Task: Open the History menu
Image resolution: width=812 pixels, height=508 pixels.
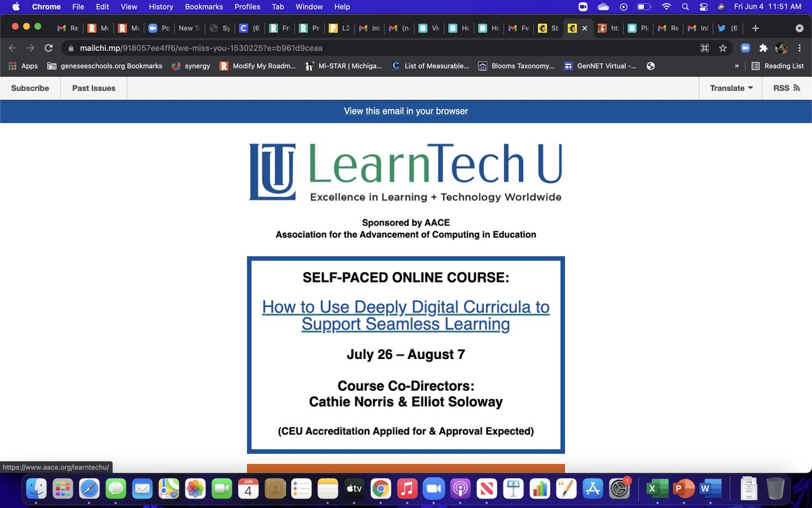Action: pos(160,7)
